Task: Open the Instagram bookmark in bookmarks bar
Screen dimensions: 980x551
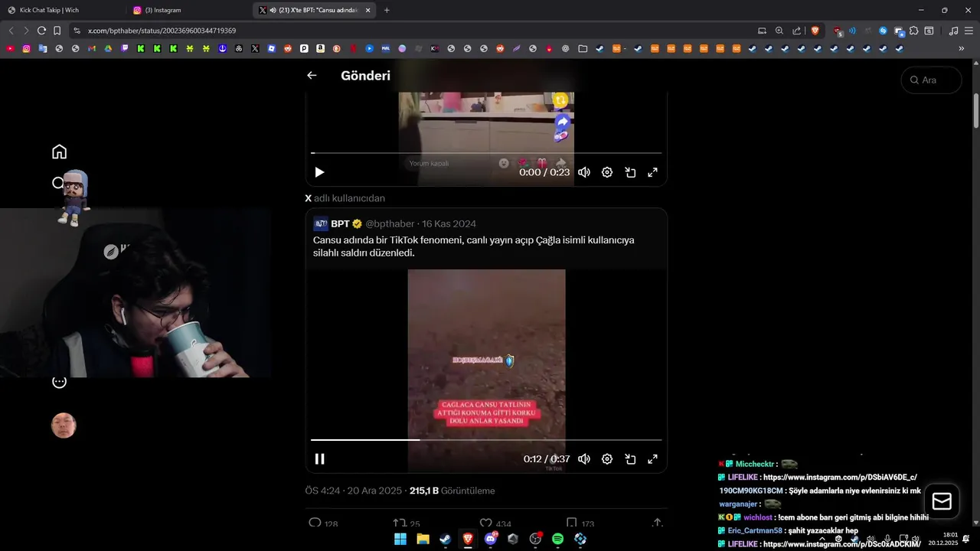Action: 26,48
